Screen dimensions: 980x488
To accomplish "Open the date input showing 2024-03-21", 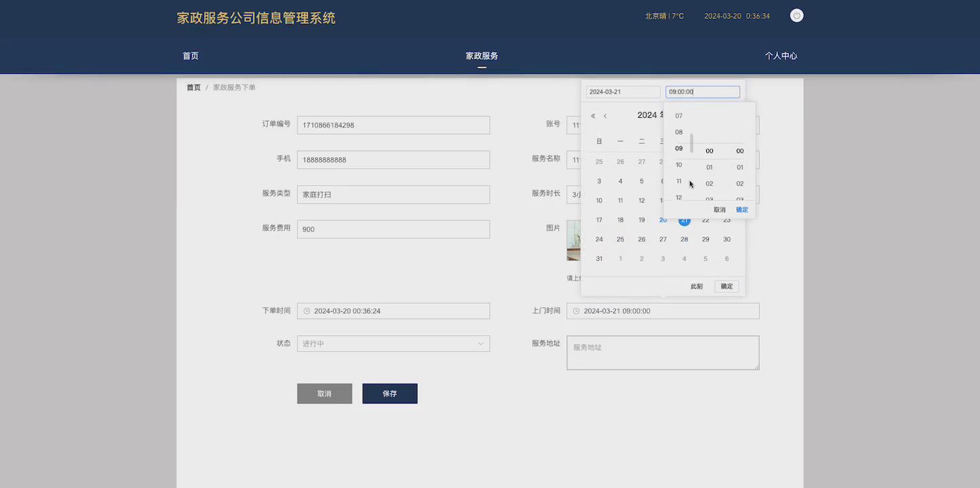I will (622, 91).
